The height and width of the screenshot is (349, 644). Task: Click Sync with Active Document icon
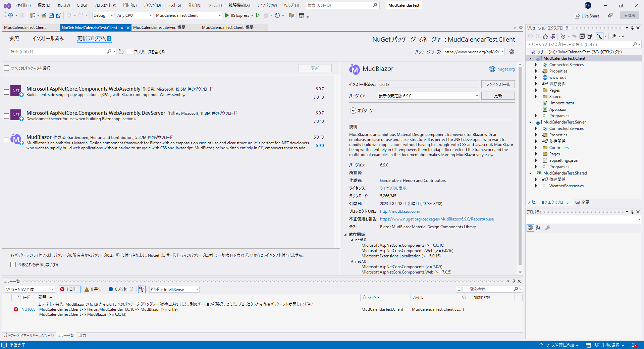[x=575, y=36]
